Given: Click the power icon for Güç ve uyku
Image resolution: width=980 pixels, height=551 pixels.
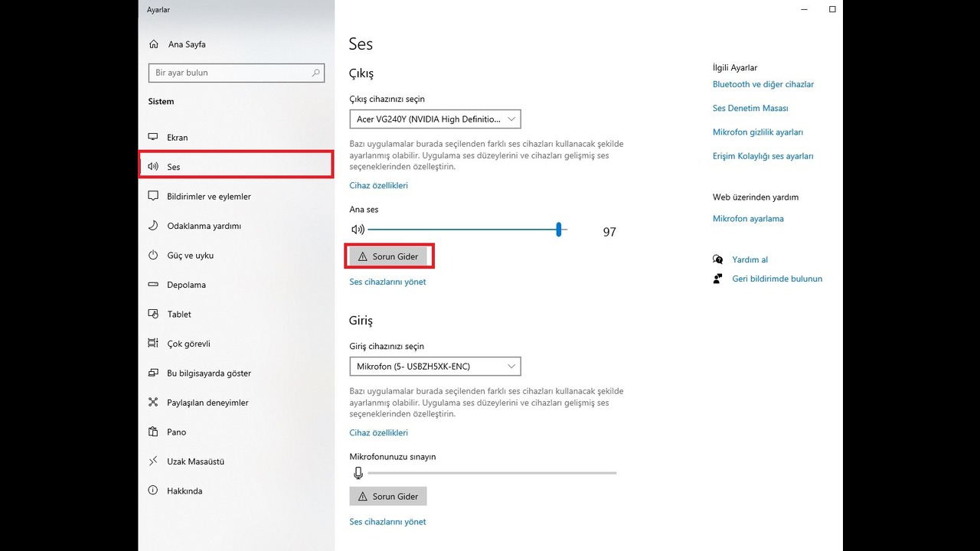Looking at the screenshot, I should 153,256.
